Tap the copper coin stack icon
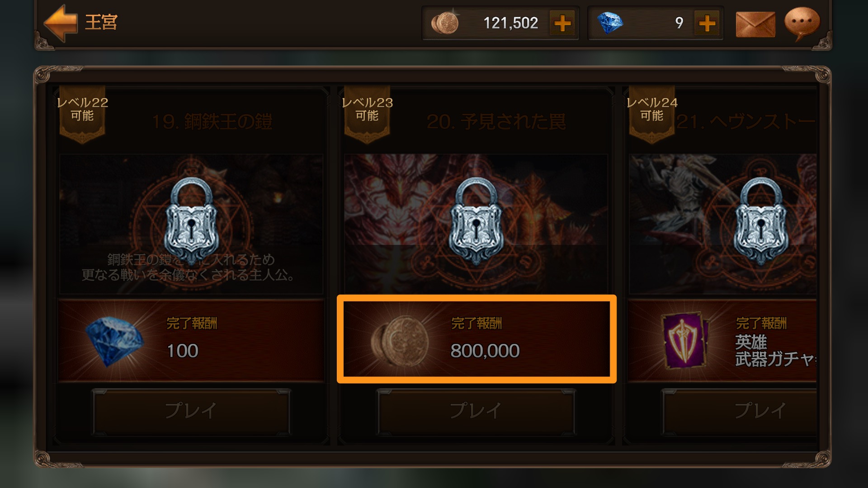This screenshot has width=868, height=488. point(445,23)
